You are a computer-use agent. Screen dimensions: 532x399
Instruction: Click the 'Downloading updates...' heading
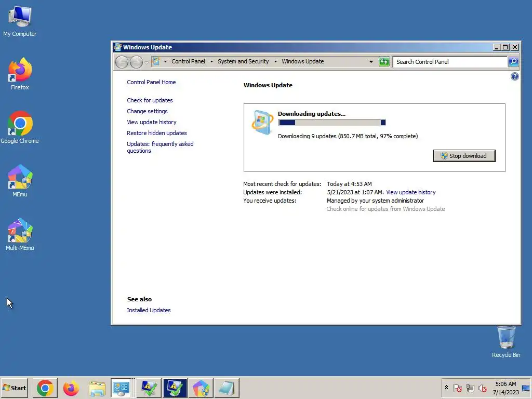(x=312, y=114)
